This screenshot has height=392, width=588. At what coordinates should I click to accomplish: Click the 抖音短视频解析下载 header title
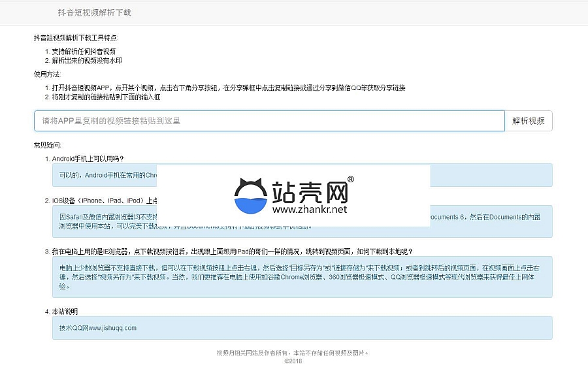(x=95, y=13)
